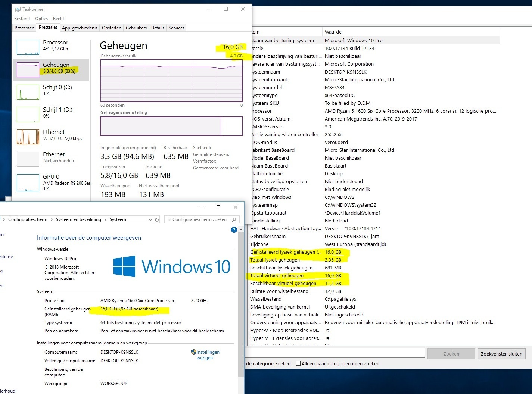
Task: Select the Systeemmodel row
Action: (375, 87)
